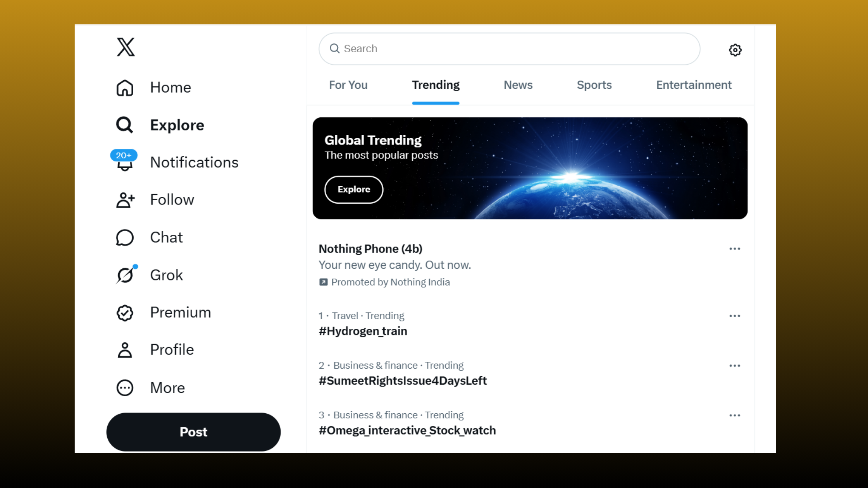The height and width of the screenshot is (488, 868).
Task: Click search magnifier icon in search bar
Action: [334, 48]
